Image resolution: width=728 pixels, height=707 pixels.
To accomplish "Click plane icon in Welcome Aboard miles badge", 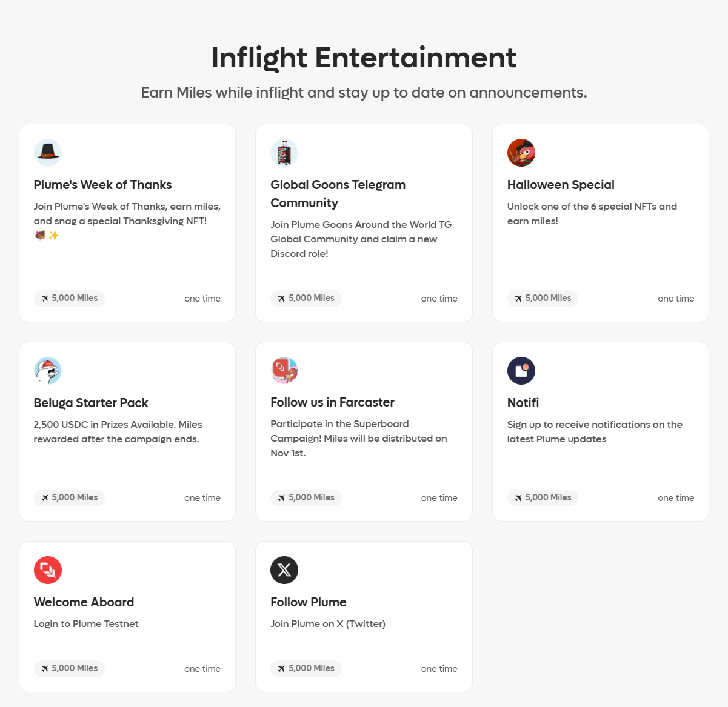I will coord(45,669).
